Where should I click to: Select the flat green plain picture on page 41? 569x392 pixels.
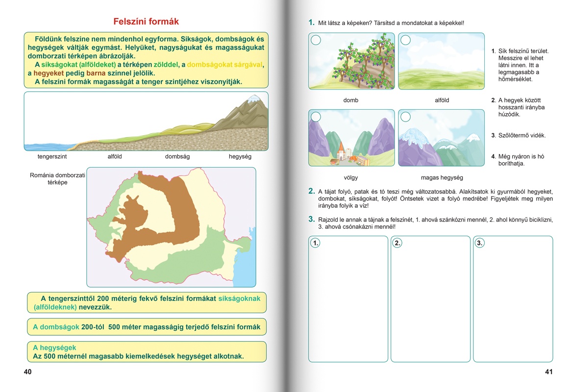coord(441,61)
